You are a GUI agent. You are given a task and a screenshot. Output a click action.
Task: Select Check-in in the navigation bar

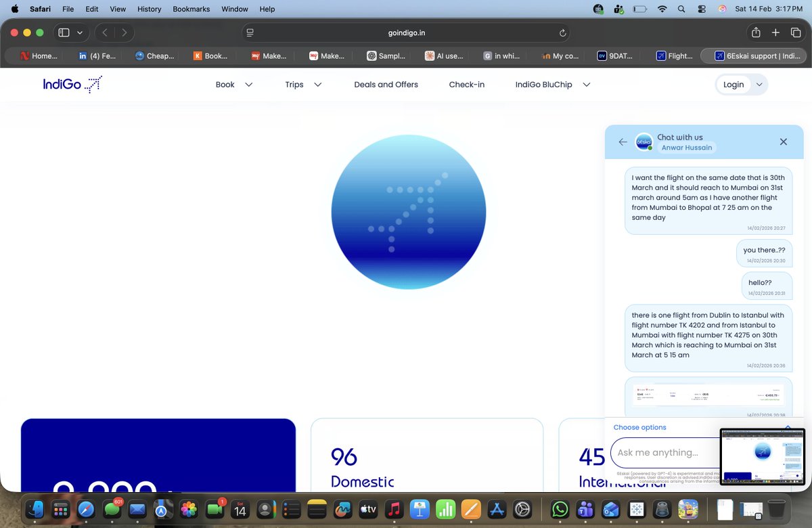click(x=467, y=84)
